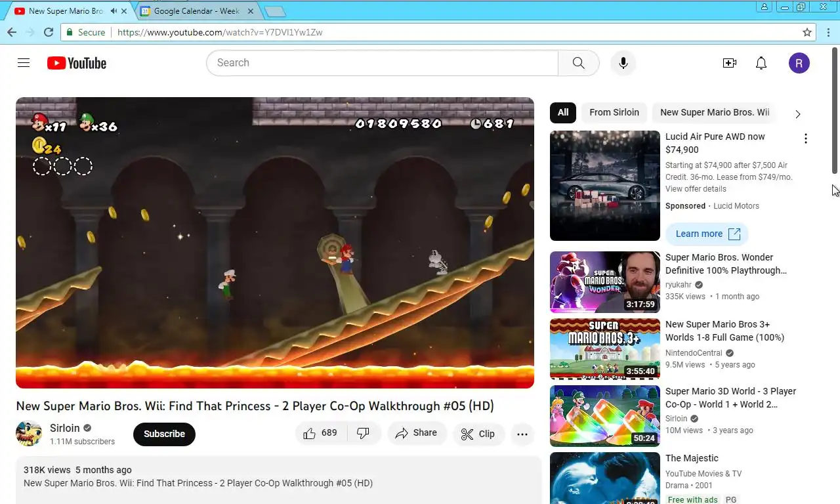Click Learn more on Lucid ad
This screenshot has width=840, height=504.
click(x=707, y=234)
